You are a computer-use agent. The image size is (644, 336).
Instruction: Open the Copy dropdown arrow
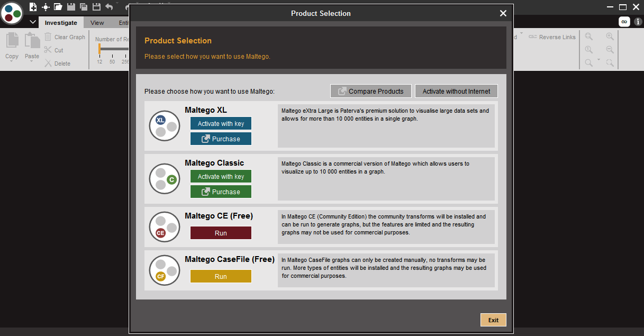12,62
